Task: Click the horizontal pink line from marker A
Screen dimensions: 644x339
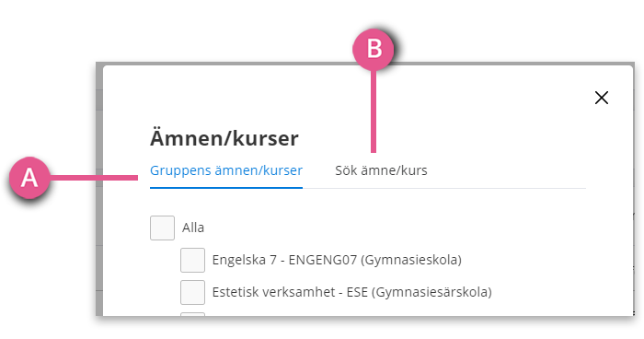Action: tap(94, 178)
